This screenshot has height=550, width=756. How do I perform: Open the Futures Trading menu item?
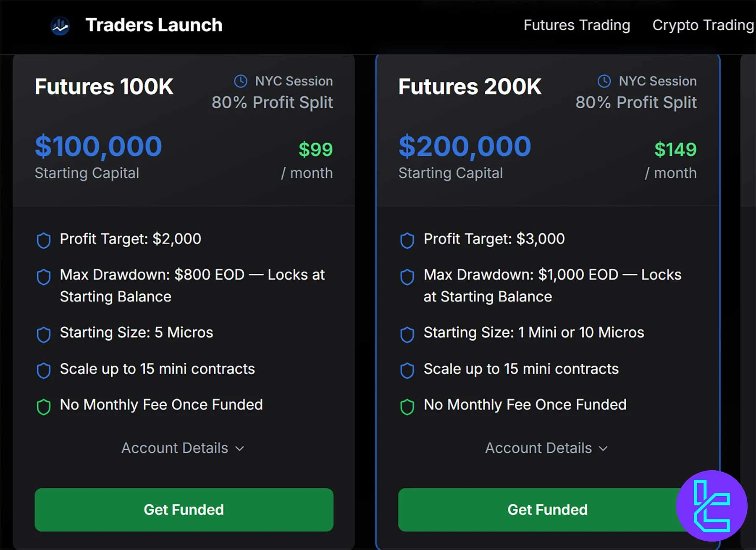(x=577, y=25)
